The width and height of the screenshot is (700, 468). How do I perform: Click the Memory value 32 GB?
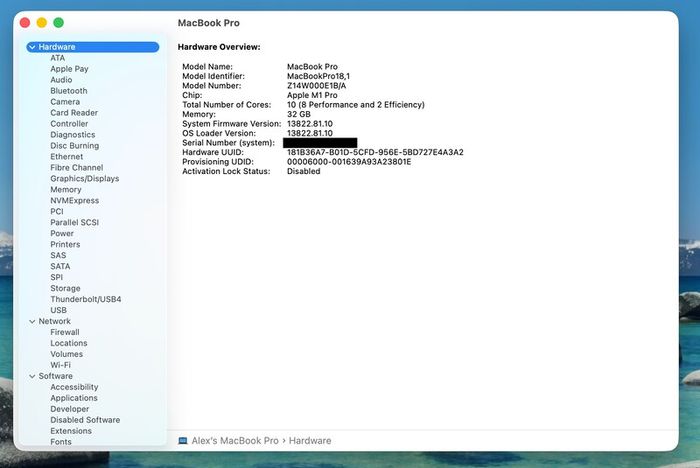coord(299,114)
